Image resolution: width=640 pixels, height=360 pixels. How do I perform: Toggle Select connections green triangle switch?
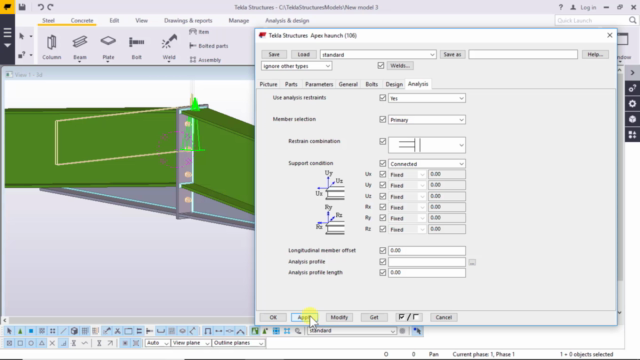(20, 331)
